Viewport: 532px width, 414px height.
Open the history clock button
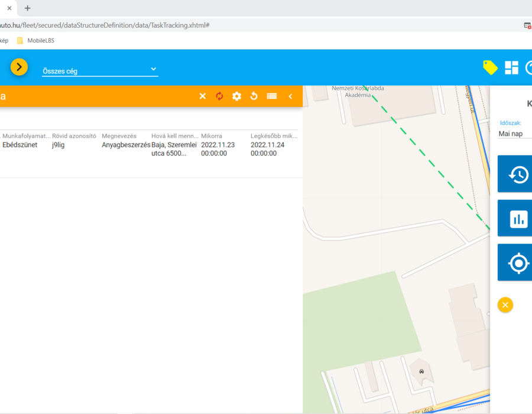[515, 174]
